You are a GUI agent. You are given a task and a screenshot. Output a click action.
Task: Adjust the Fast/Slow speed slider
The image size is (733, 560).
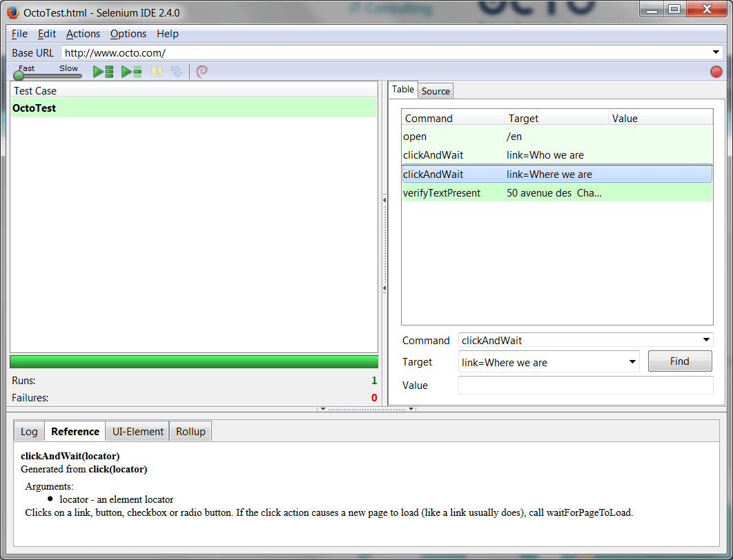click(x=19, y=75)
